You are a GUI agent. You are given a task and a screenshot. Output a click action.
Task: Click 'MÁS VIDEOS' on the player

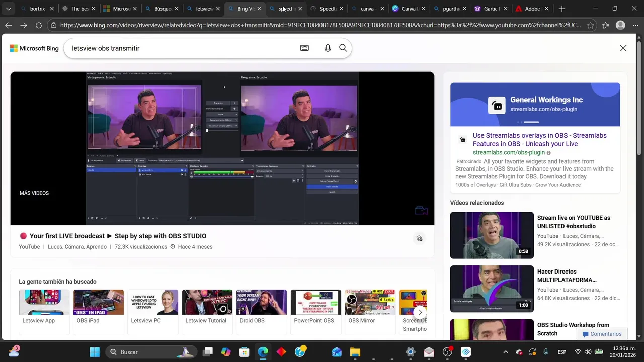[x=34, y=193]
